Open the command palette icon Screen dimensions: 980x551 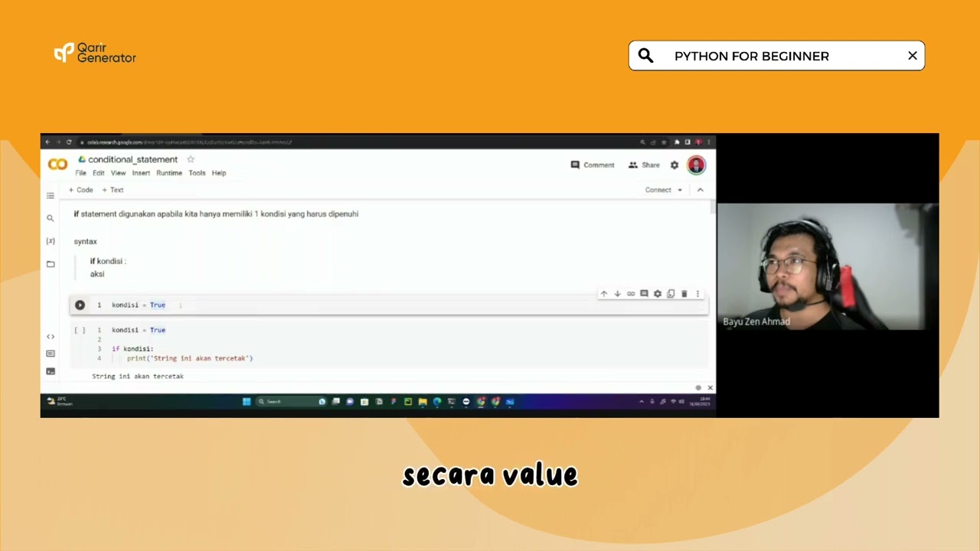[x=51, y=354]
